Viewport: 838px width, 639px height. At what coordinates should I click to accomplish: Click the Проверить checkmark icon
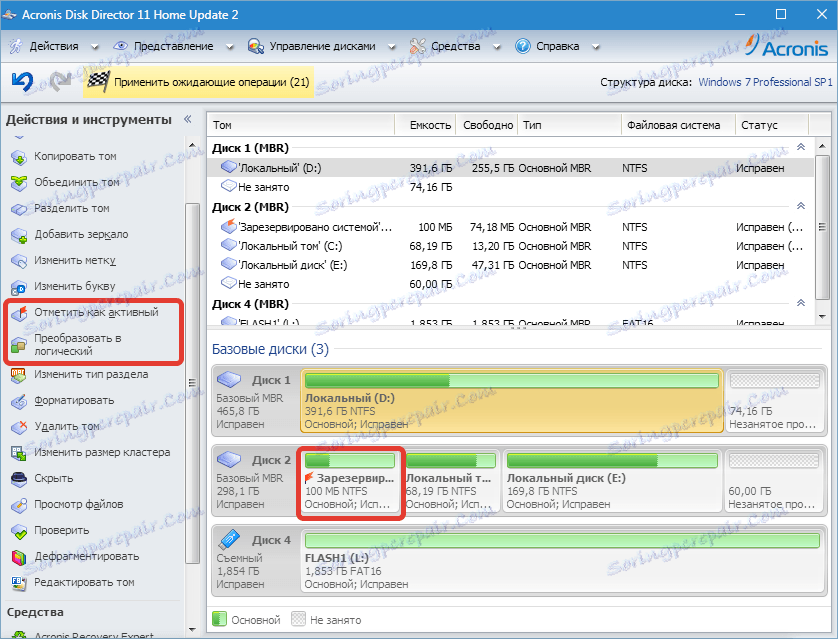click(19, 531)
